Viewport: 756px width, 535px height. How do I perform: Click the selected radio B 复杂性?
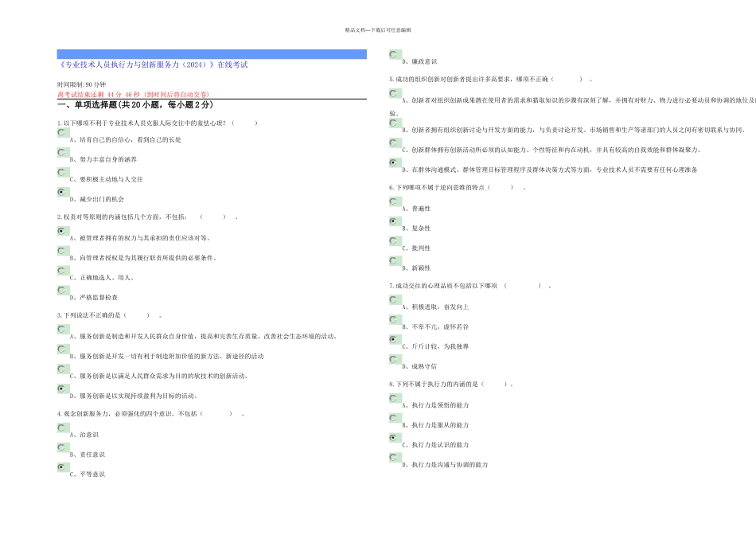click(x=393, y=221)
